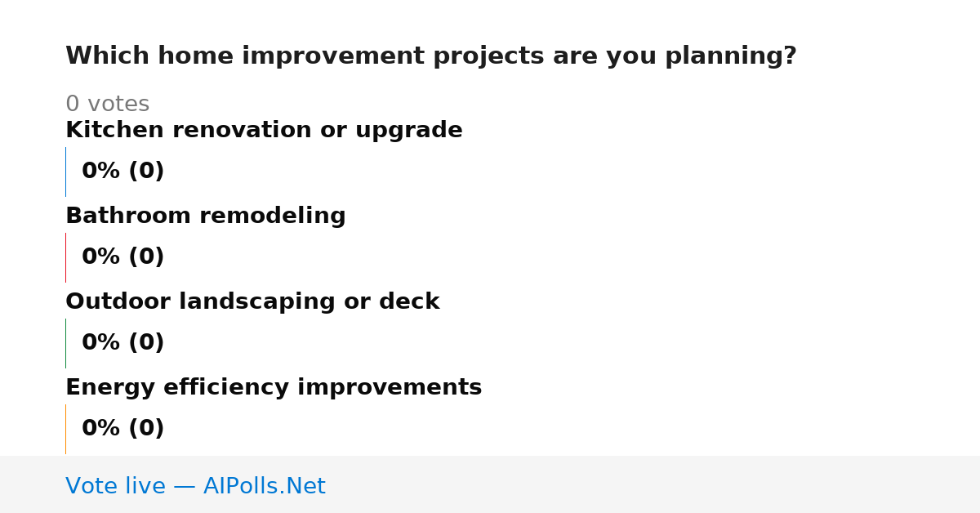Click the 0% (0) result for Energy efficiency

pyautogui.click(x=122, y=429)
